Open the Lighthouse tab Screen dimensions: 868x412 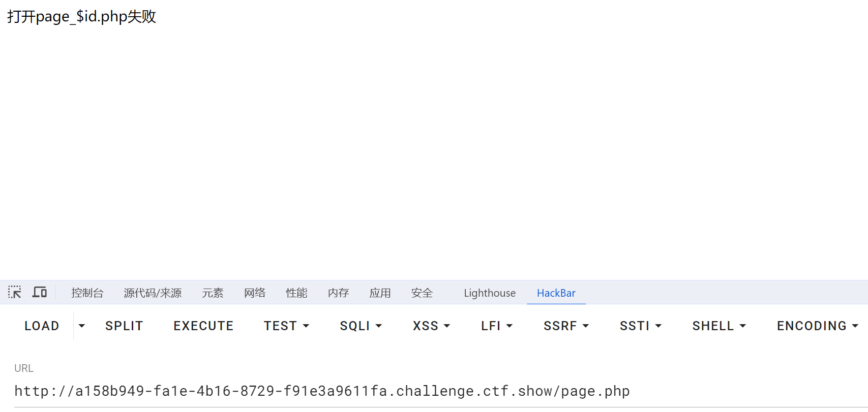coord(490,293)
